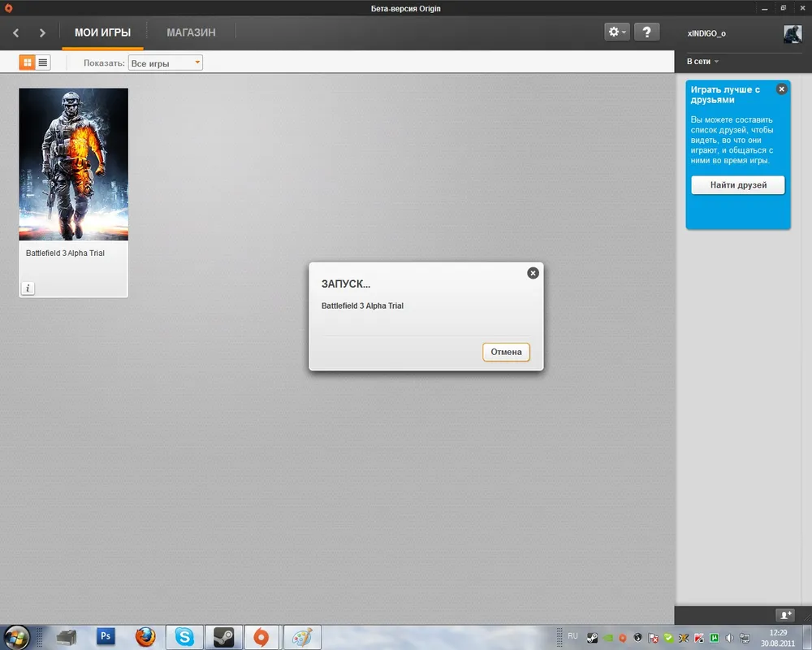Switch to the 'МАГАЗИН' tab
This screenshot has width=812, height=650.
(191, 32)
